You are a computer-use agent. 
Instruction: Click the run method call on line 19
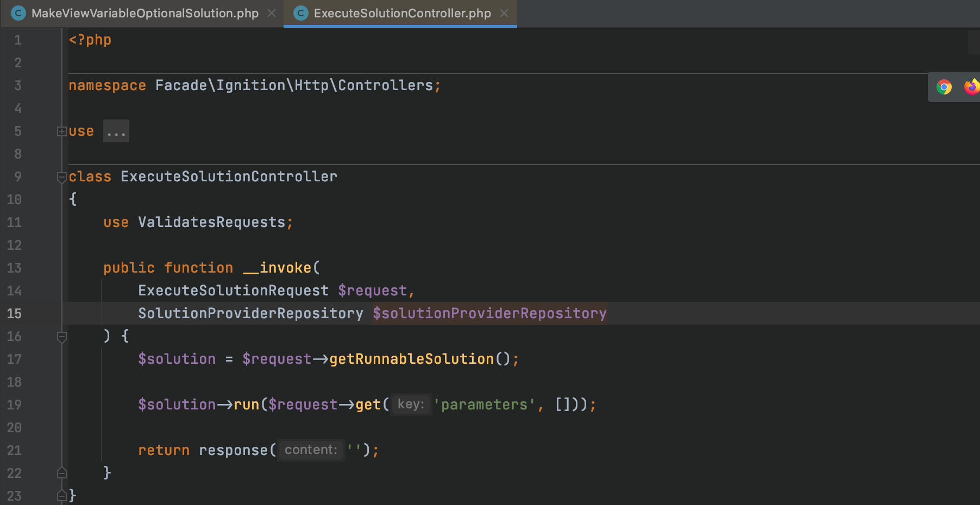click(246, 405)
